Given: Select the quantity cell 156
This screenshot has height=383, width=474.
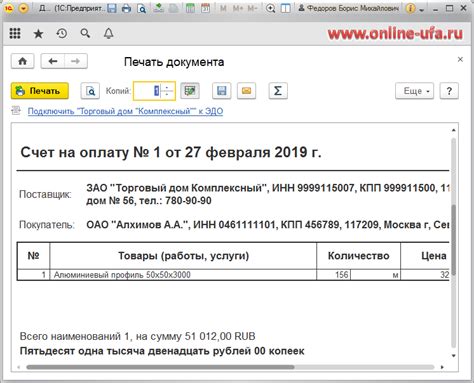Looking at the screenshot, I should (334, 275).
